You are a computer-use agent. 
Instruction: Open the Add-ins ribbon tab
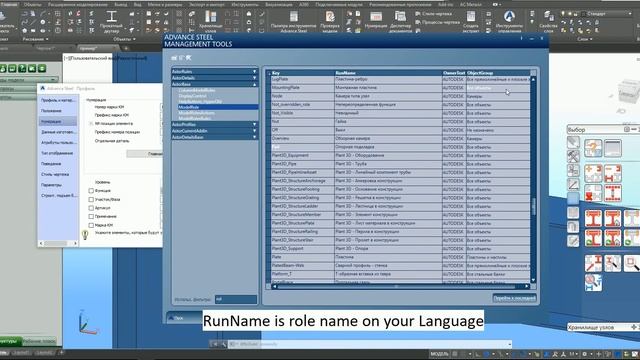pos(445,4)
